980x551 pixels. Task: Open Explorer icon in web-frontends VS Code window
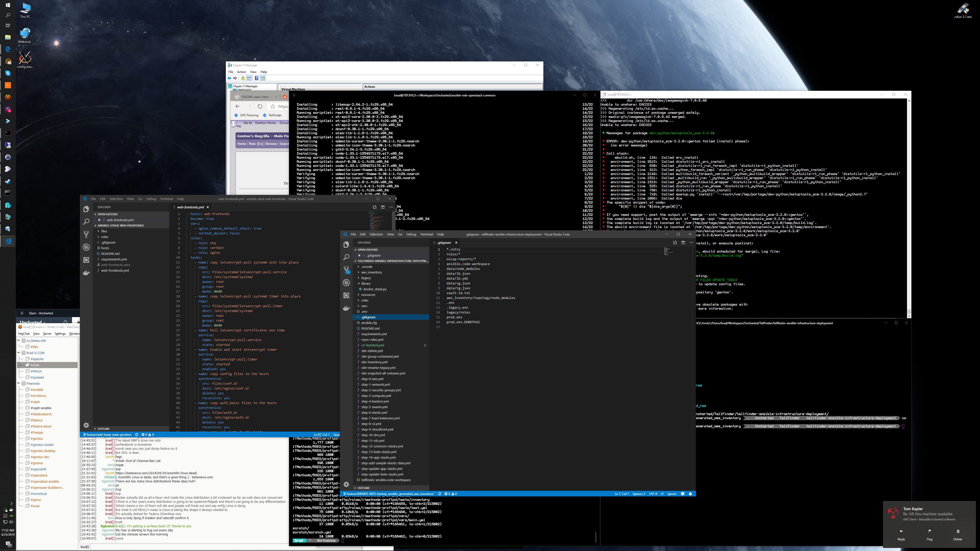[86, 209]
